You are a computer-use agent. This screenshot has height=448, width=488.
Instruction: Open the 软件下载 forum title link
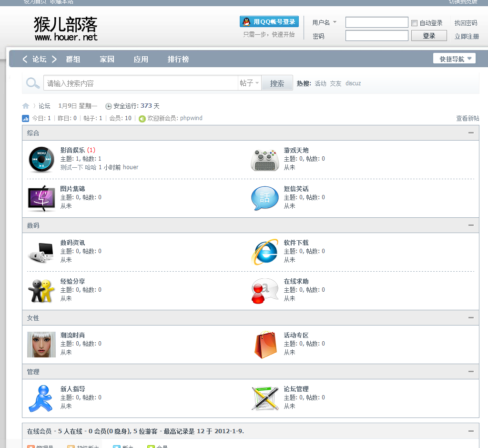(x=296, y=243)
